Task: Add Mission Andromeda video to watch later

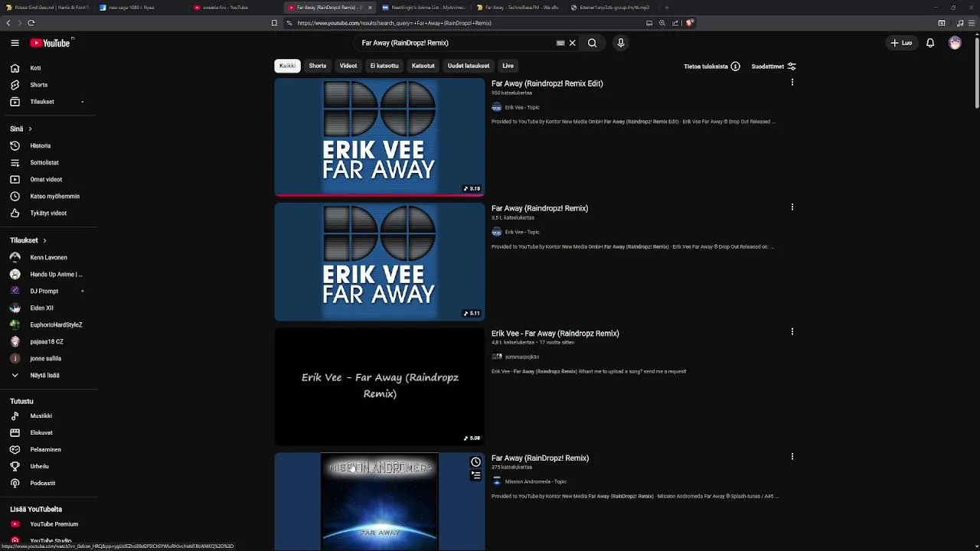Action: click(475, 461)
